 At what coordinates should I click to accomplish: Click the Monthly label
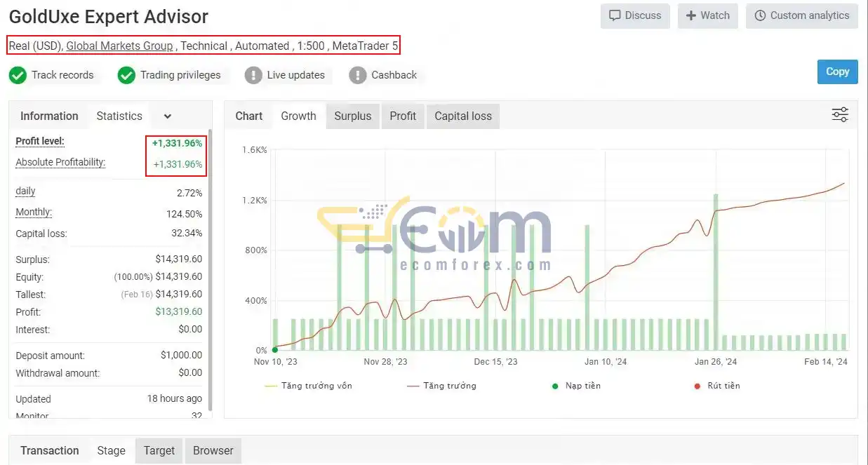click(x=34, y=213)
